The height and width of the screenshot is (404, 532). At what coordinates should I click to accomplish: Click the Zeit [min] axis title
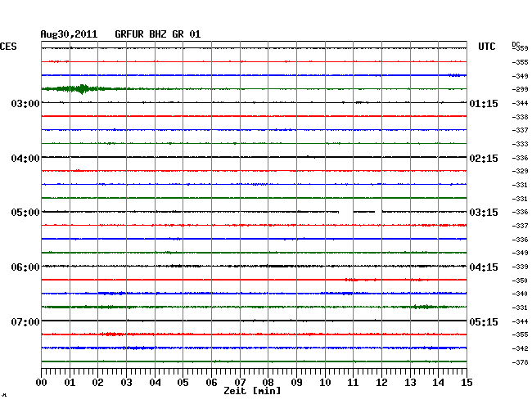pos(252,391)
